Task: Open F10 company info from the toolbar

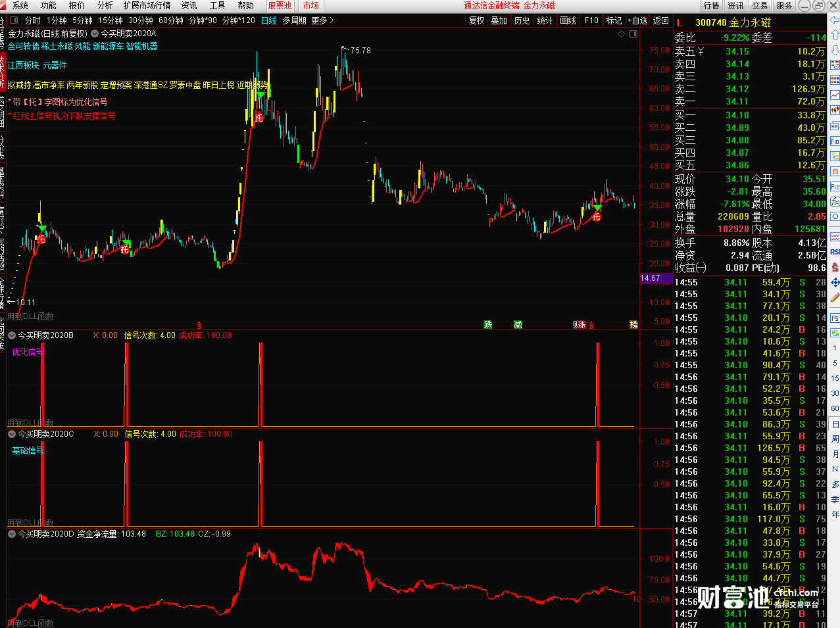Action: 591,20
